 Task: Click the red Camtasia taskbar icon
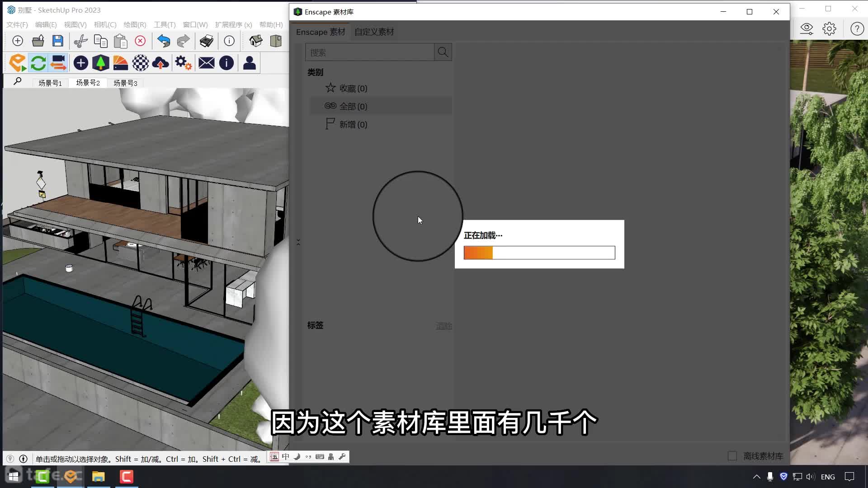tap(127, 477)
